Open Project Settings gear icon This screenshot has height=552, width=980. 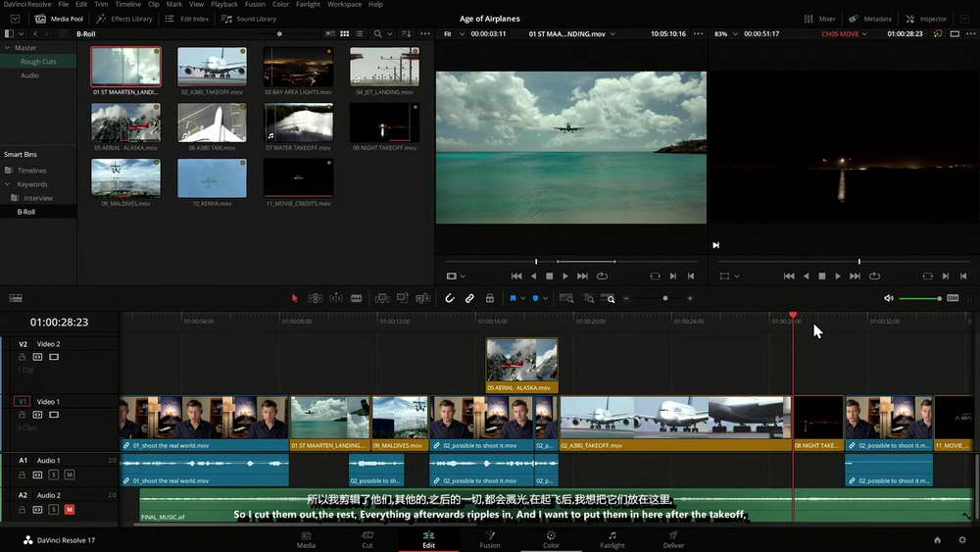[962, 539]
